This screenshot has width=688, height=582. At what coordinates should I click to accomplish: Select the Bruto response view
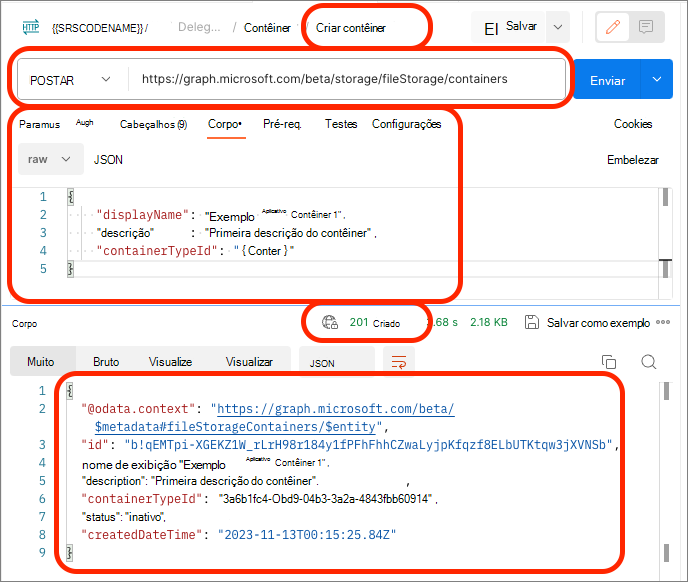(106, 362)
